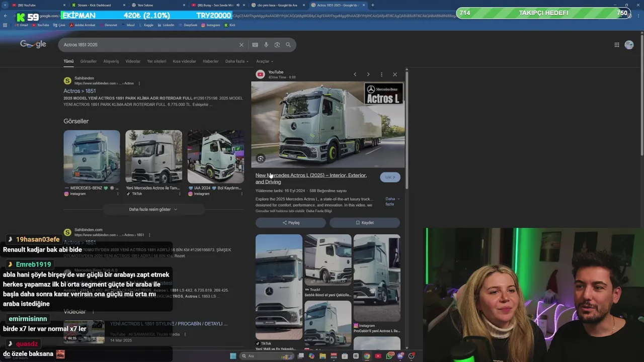Expand the 'Daha fazla' search filters

point(237,61)
